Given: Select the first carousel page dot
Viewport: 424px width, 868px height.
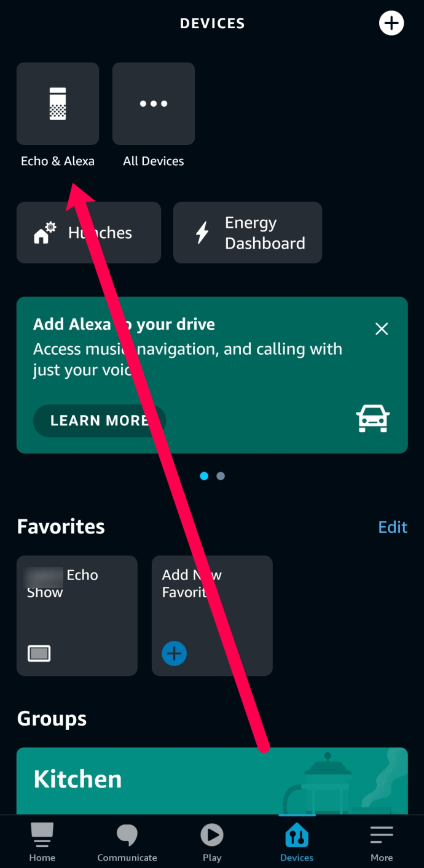Looking at the screenshot, I should (x=204, y=476).
